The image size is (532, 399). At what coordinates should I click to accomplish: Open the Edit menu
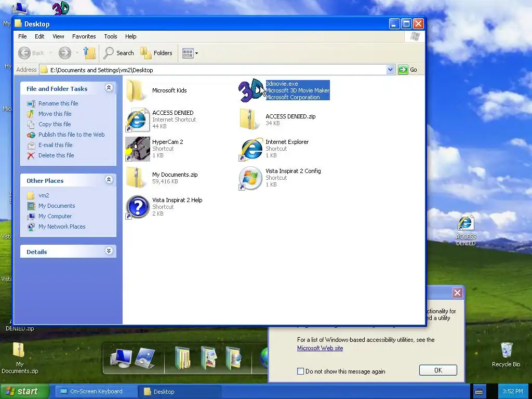click(39, 36)
